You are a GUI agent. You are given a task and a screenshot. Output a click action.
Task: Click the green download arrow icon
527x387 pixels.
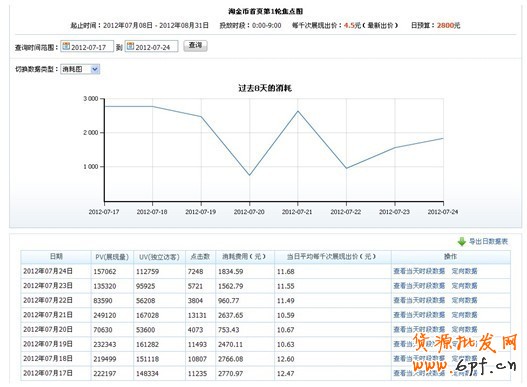[461, 241]
